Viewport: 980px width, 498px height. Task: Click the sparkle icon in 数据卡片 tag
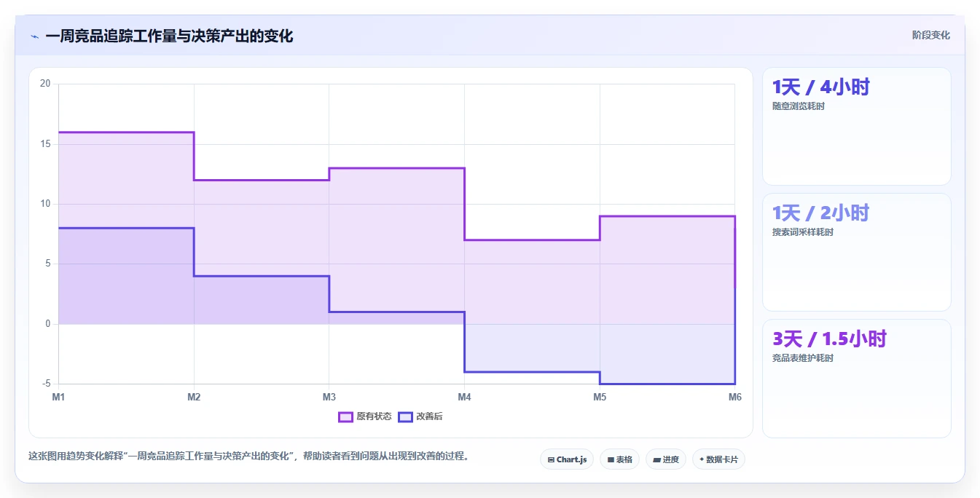coord(702,459)
